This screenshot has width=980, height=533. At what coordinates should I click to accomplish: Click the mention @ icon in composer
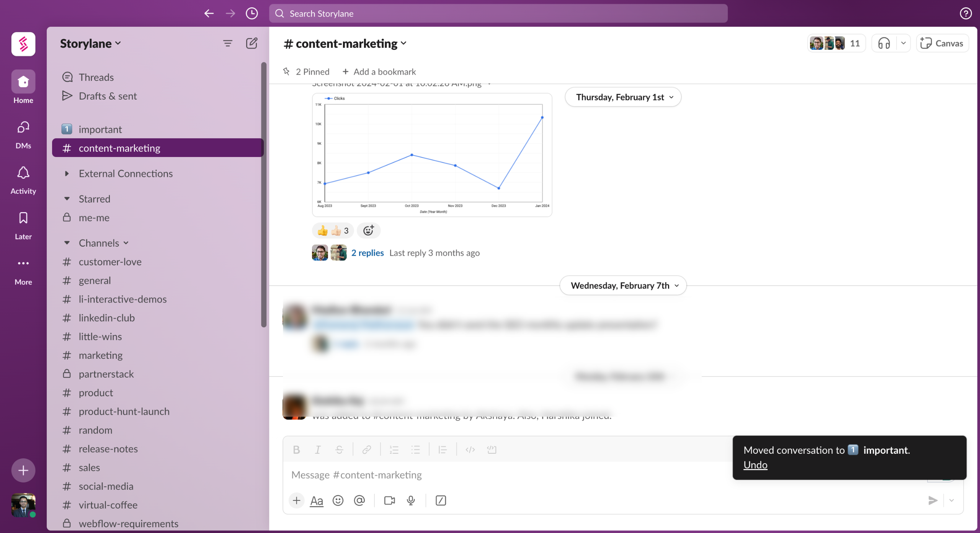pos(359,500)
